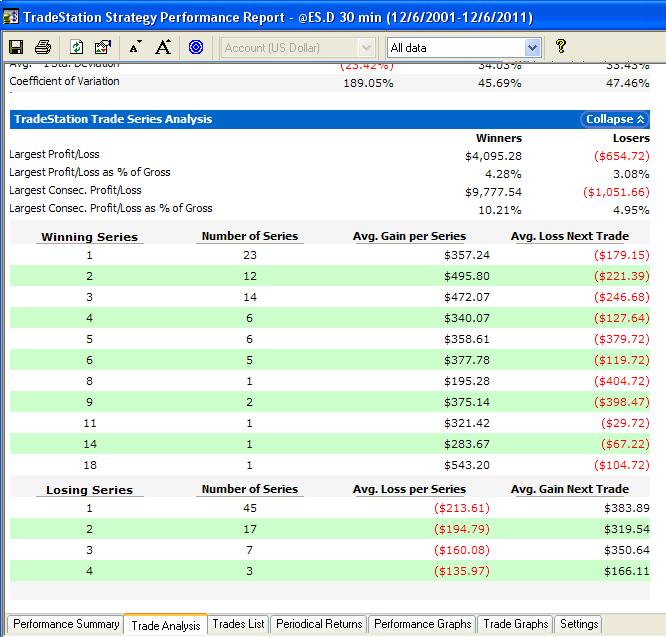Click the $166.11 value in losing series 4
Viewport: 666px width, 637px height.
pos(626,571)
